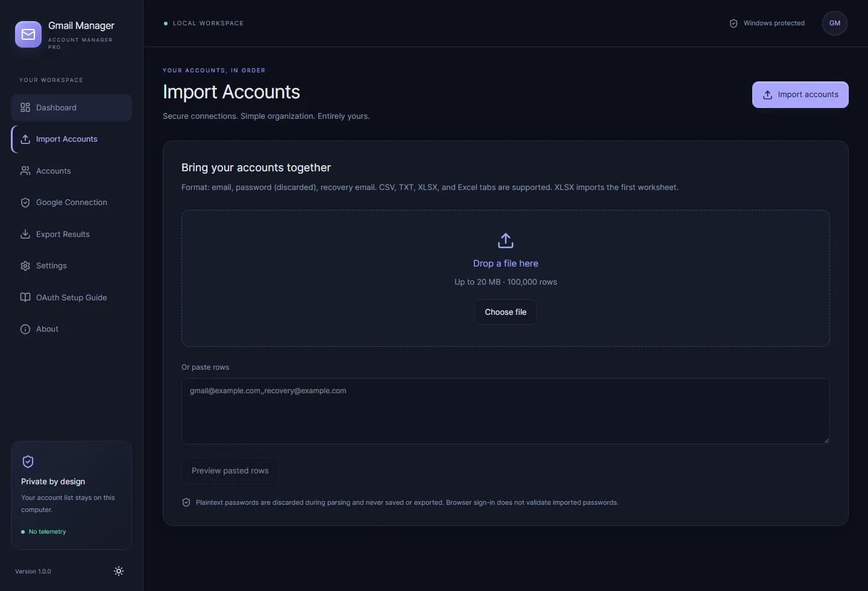Screen dimensions: 868x591
Task: Click the Import Accounts page heading
Action: click(231, 92)
